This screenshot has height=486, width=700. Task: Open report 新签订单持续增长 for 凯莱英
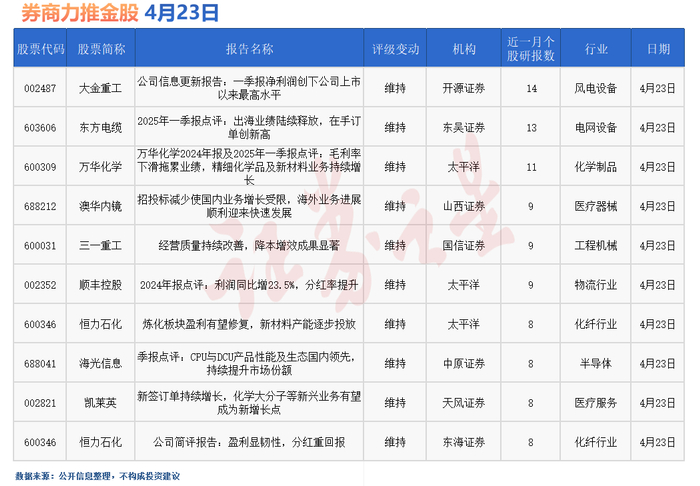[x=249, y=403]
